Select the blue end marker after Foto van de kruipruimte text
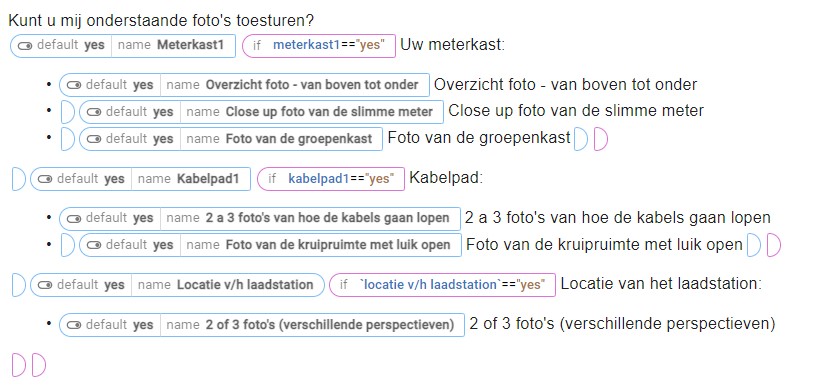The width and height of the screenshot is (833, 390). (754, 245)
